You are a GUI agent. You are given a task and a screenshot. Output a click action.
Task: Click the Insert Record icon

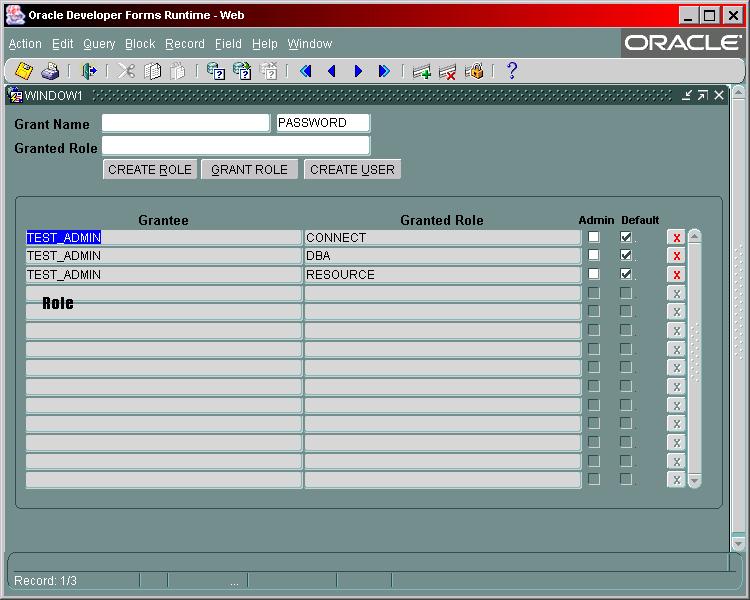click(x=422, y=71)
